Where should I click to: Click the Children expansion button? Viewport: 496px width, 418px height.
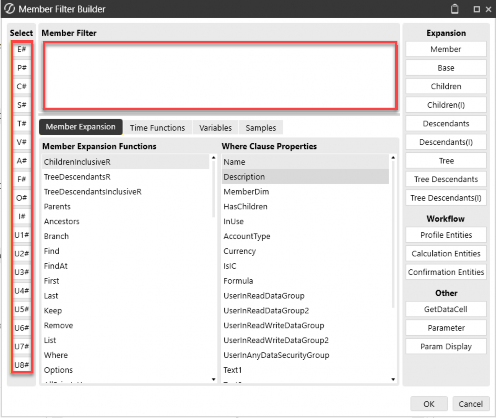446,87
